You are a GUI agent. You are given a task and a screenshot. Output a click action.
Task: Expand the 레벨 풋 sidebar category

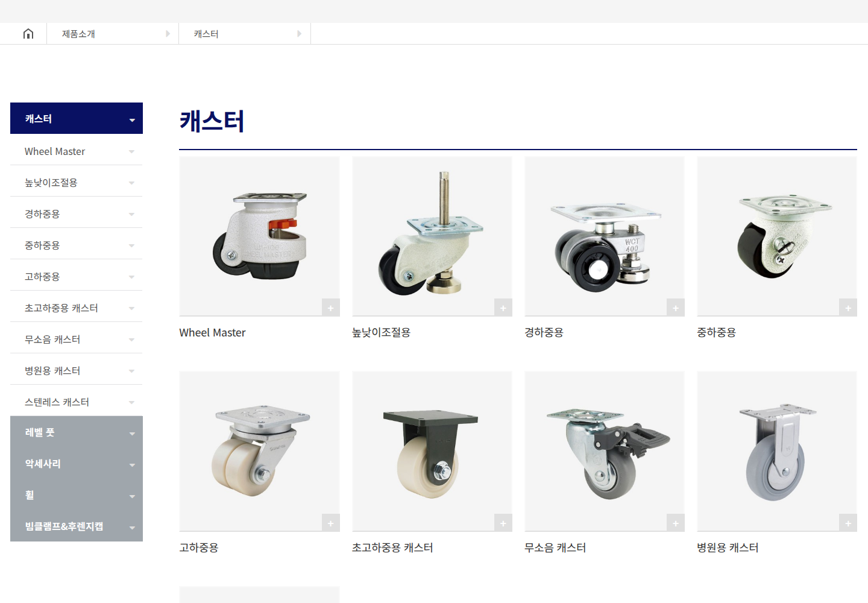coord(77,432)
